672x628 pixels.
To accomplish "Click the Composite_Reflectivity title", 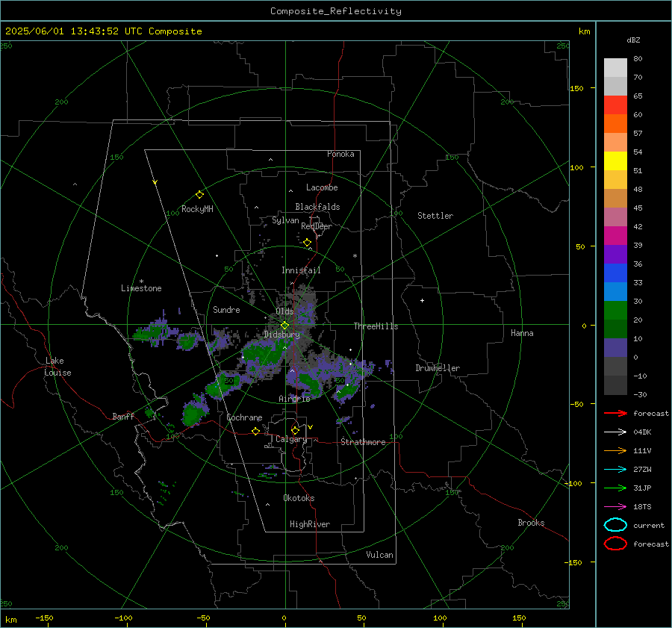I will click(x=335, y=11).
